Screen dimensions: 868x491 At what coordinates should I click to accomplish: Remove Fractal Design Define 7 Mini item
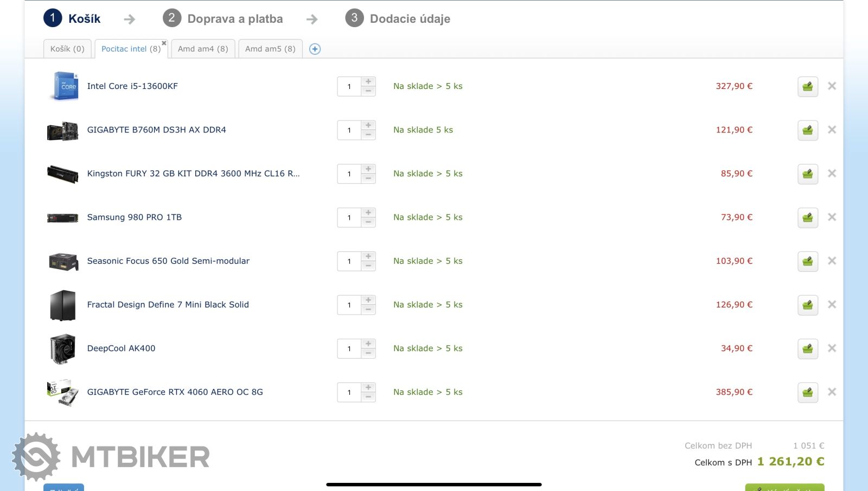832,304
